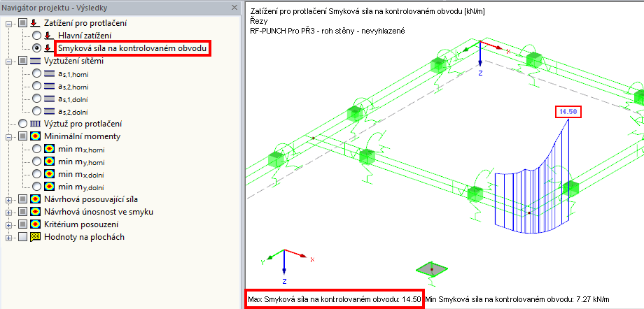
Task: Expand the Kritérium posouzení node
Action: (x=9, y=225)
